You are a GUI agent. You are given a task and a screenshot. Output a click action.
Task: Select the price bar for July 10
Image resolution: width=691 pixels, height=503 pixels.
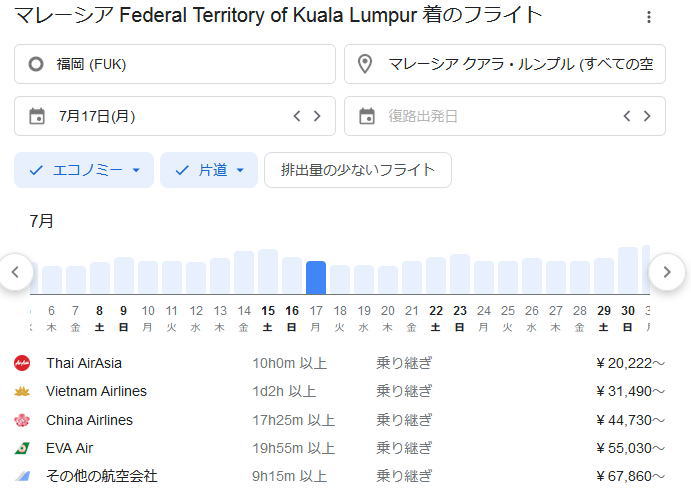tap(148, 278)
